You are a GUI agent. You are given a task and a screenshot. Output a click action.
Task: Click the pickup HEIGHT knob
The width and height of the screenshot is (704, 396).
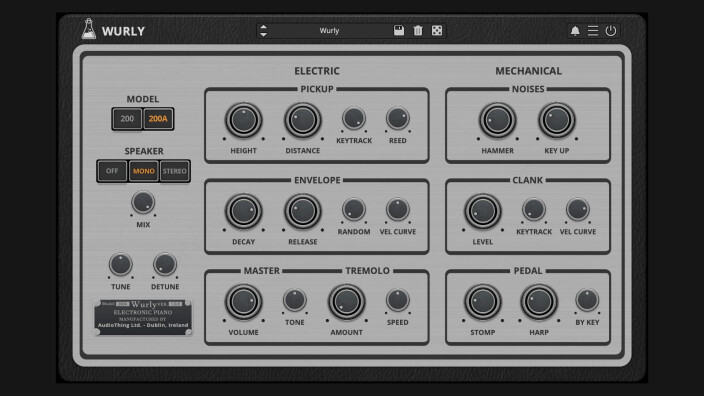coord(243,120)
